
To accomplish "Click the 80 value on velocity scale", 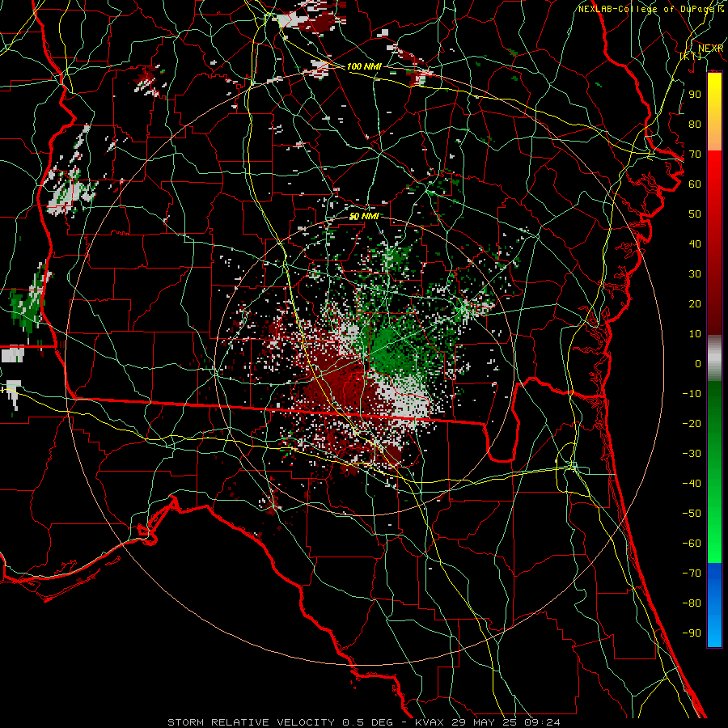I will (x=695, y=124).
